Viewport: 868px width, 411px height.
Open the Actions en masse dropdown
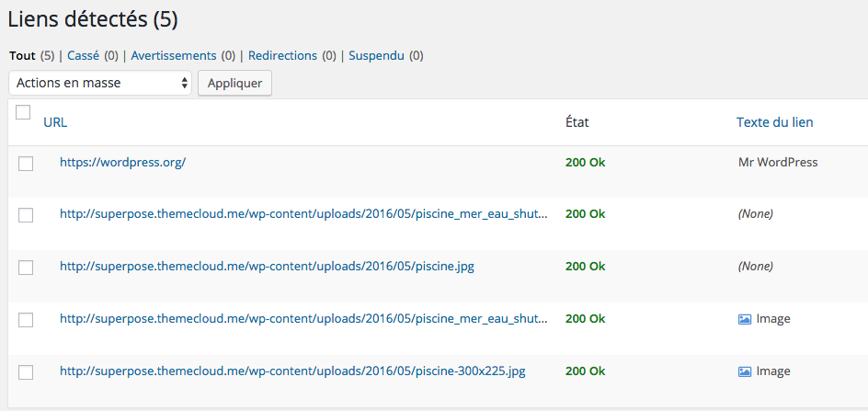(100, 83)
